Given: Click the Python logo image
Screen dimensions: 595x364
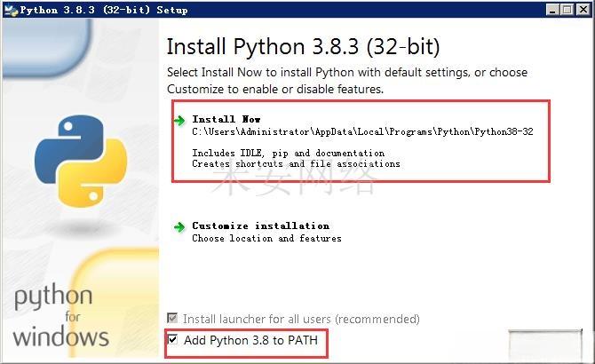Looking at the screenshot, I should pos(81,161).
